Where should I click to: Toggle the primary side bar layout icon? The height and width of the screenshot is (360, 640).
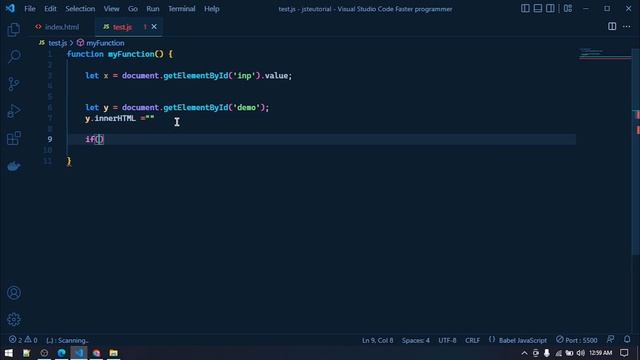point(525,9)
